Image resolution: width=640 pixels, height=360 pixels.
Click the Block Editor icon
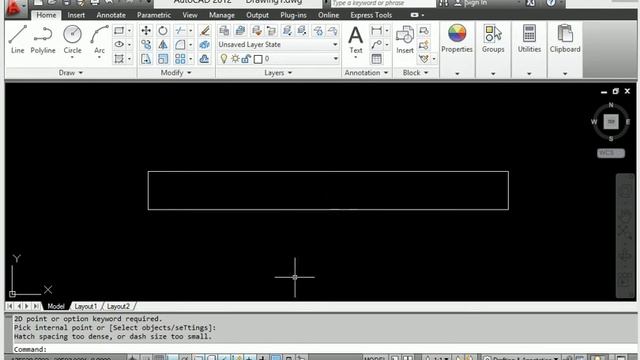point(424,44)
